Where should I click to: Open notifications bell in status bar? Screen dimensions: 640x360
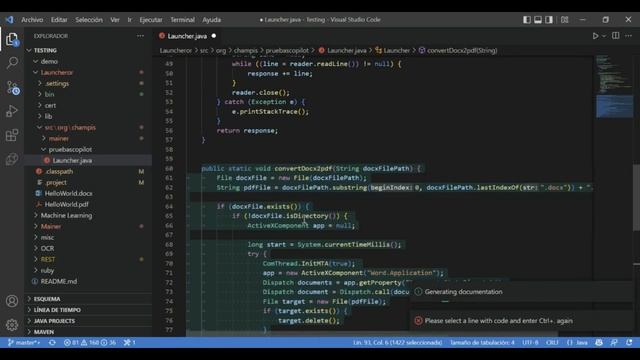pyautogui.click(x=629, y=342)
